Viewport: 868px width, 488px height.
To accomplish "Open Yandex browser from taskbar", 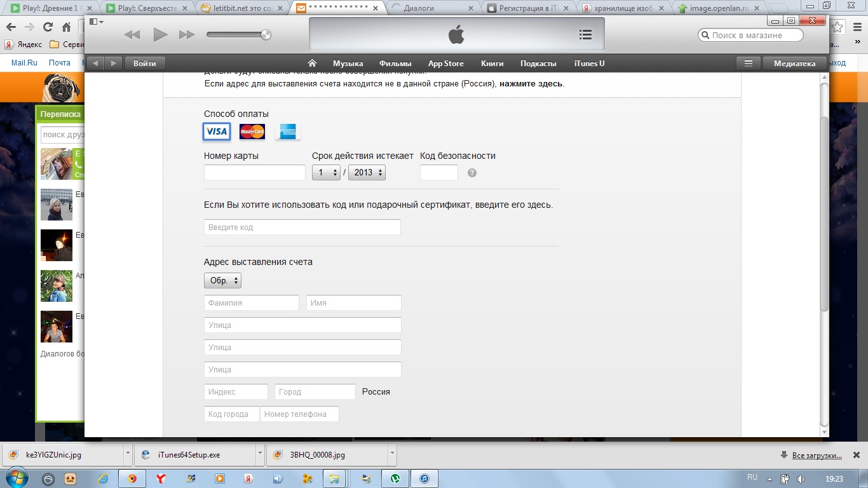I will (162, 478).
